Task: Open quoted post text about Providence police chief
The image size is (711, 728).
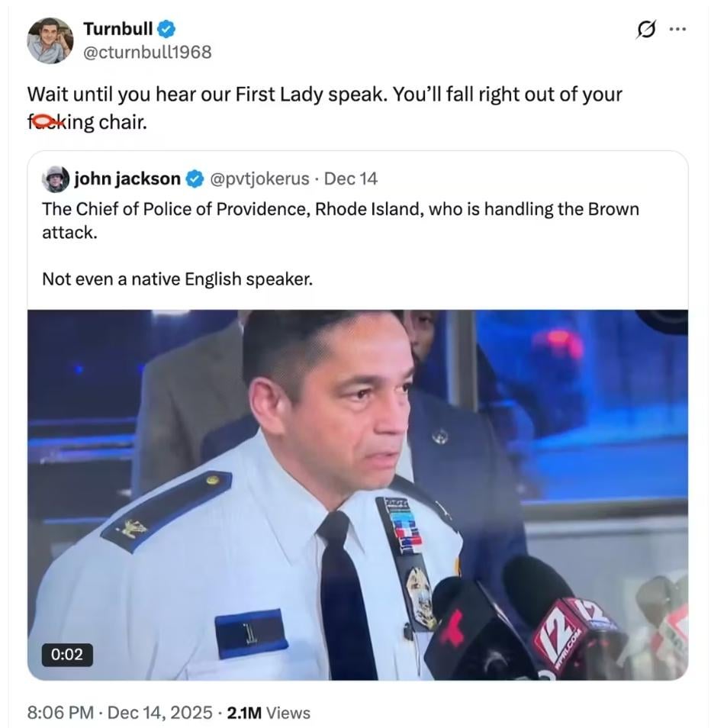Action: point(339,210)
